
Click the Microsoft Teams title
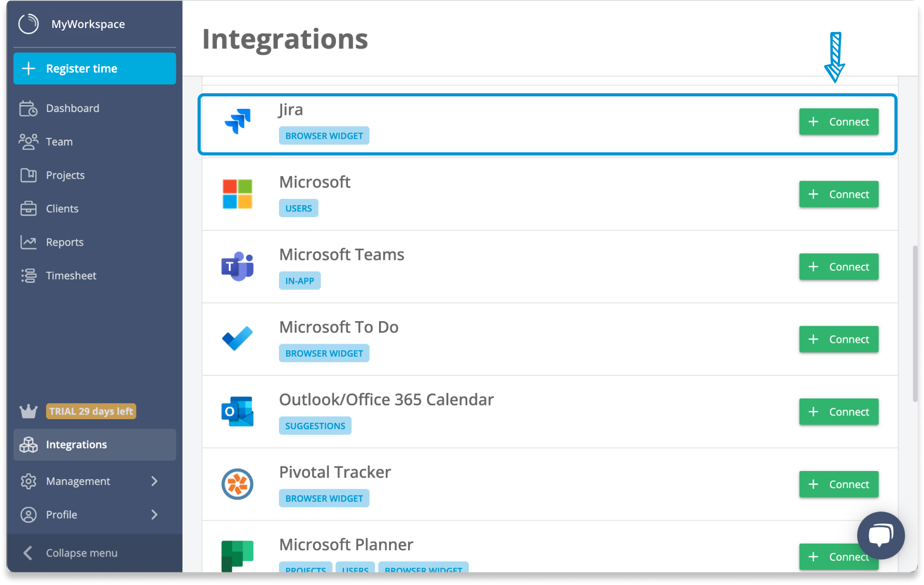[342, 254]
